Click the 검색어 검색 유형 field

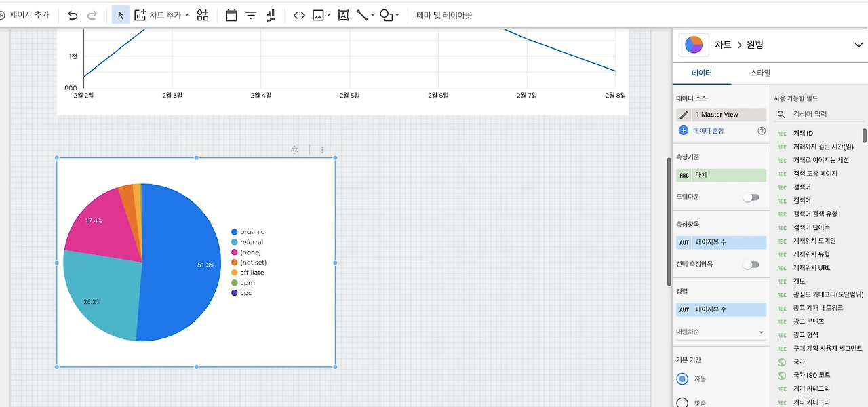[815, 214]
